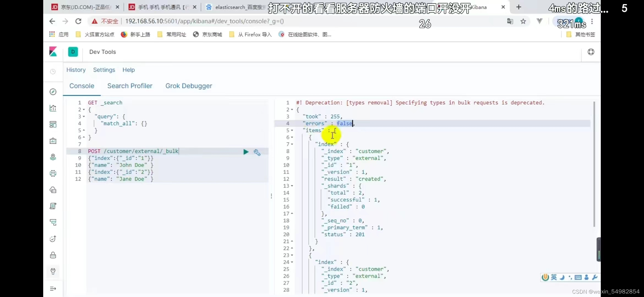Expand the sidebar with the bottom arrow icon
Viewport: 644px width, 297px height.
[53, 288]
